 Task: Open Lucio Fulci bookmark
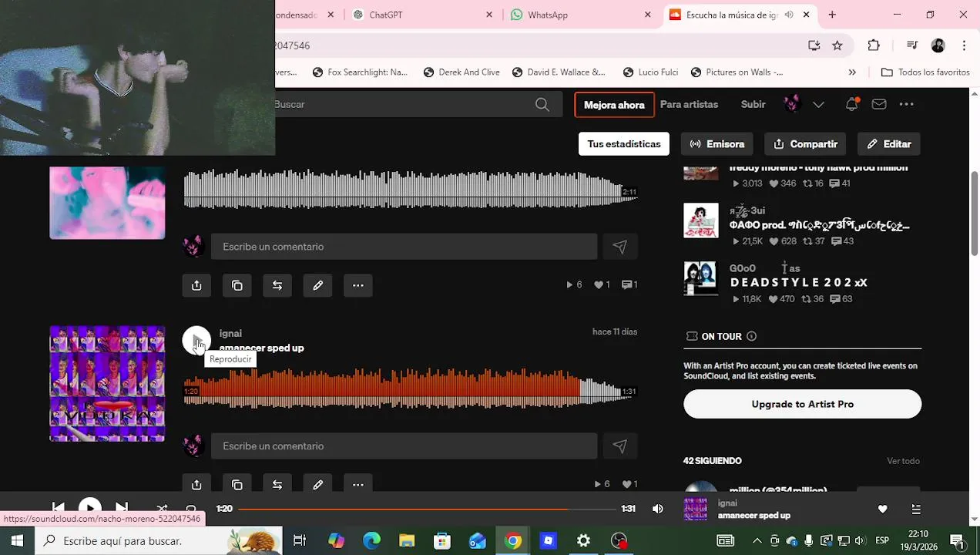point(651,72)
